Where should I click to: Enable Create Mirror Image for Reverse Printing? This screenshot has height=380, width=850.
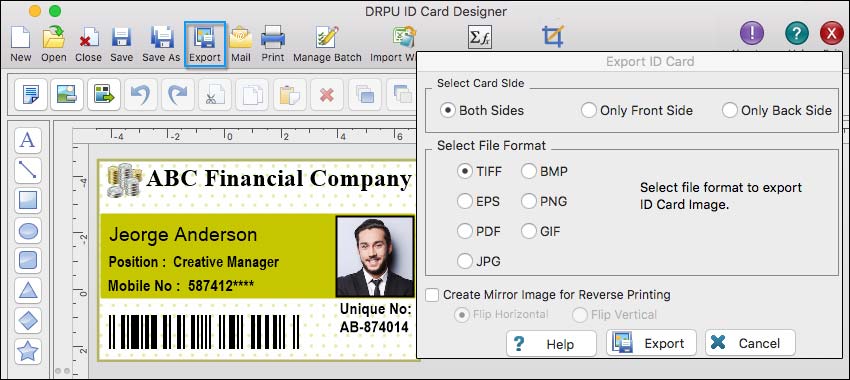pos(432,295)
